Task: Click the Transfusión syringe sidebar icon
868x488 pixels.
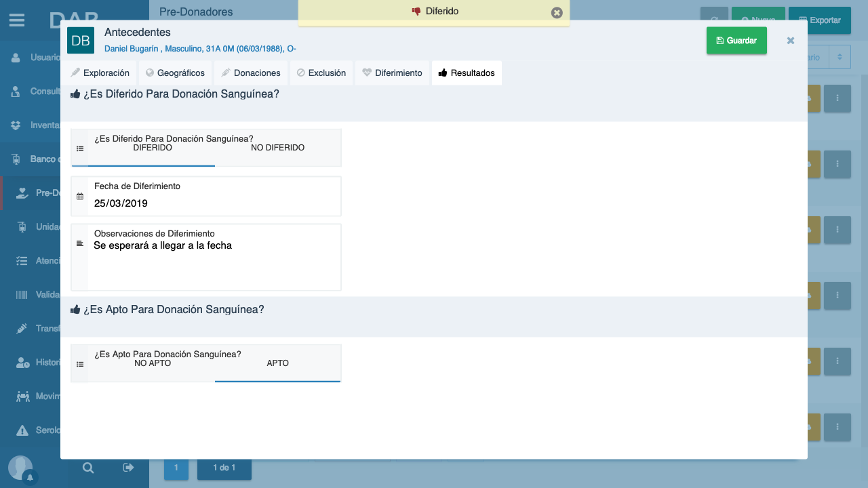Action: (22, 329)
